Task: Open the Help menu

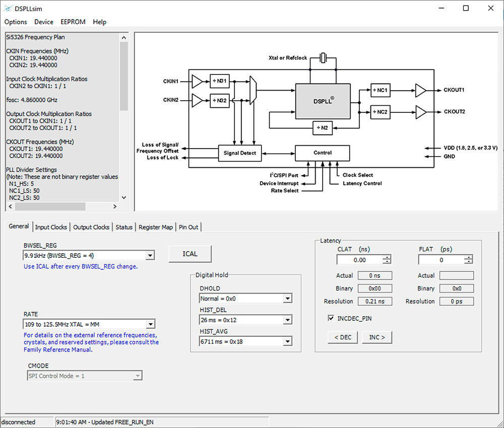Action: [99, 22]
